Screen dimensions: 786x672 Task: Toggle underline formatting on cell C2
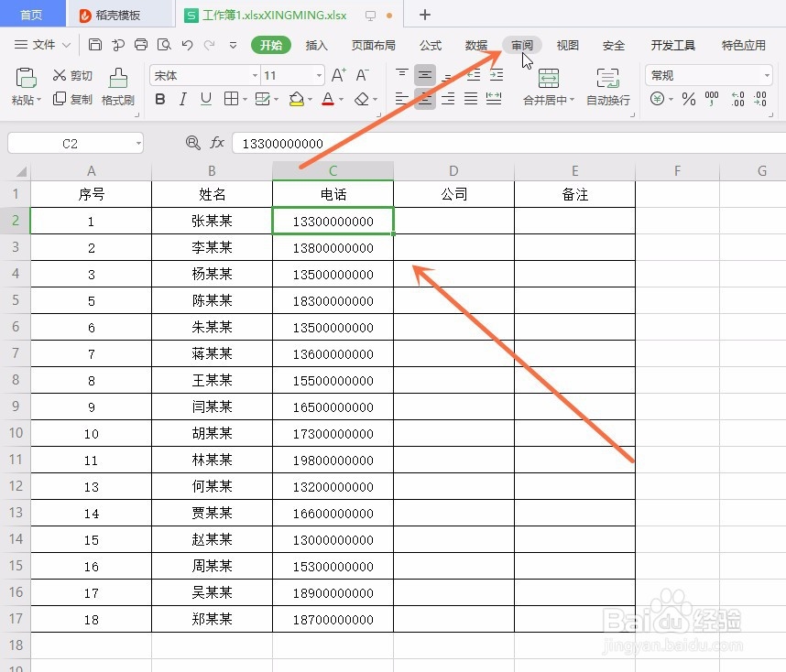(205, 99)
